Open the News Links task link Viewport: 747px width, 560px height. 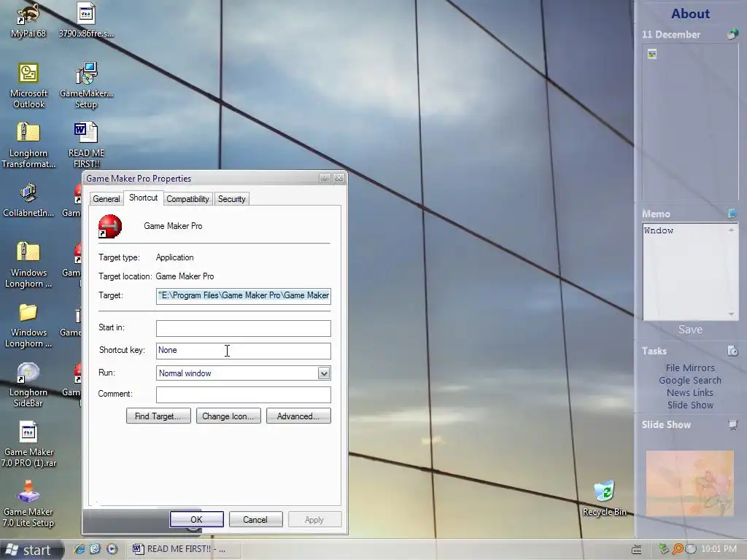[x=690, y=393]
